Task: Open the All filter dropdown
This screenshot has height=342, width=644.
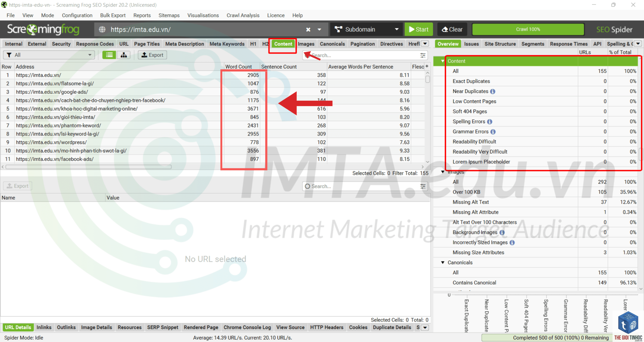Action: 49,55
